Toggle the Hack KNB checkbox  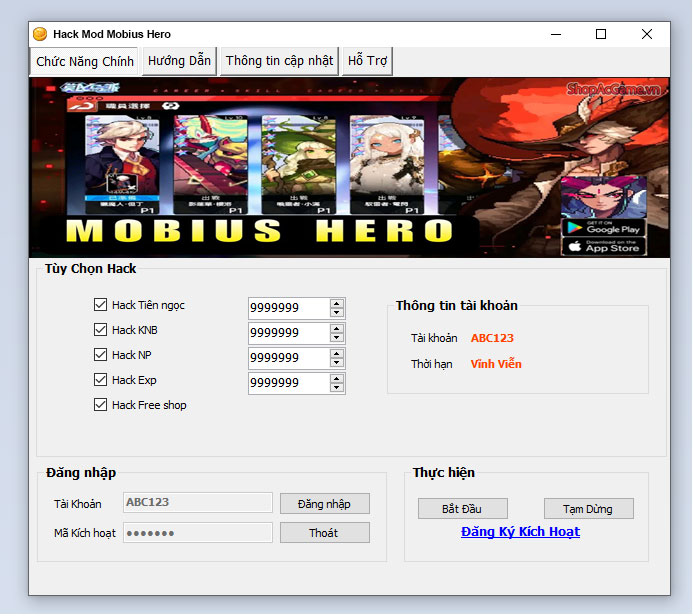click(x=100, y=330)
